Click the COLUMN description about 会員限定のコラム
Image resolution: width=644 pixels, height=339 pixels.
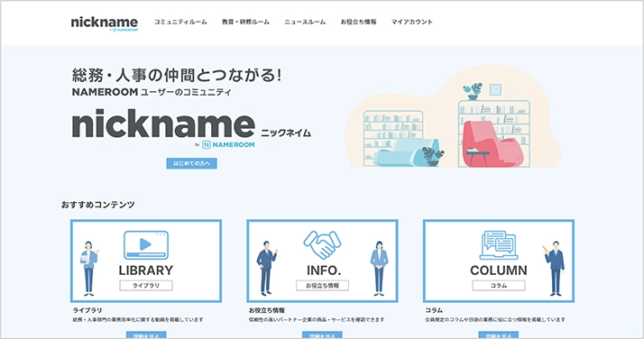[495, 320]
